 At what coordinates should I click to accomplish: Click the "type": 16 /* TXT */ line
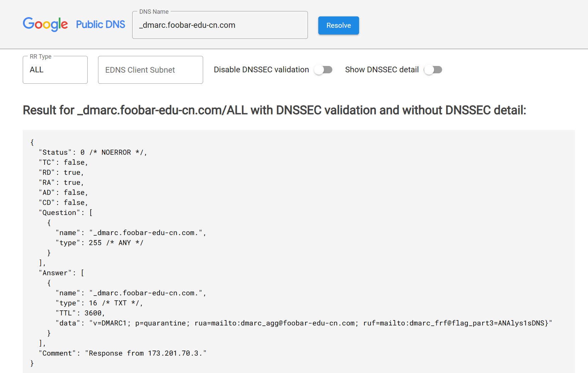coord(99,303)
